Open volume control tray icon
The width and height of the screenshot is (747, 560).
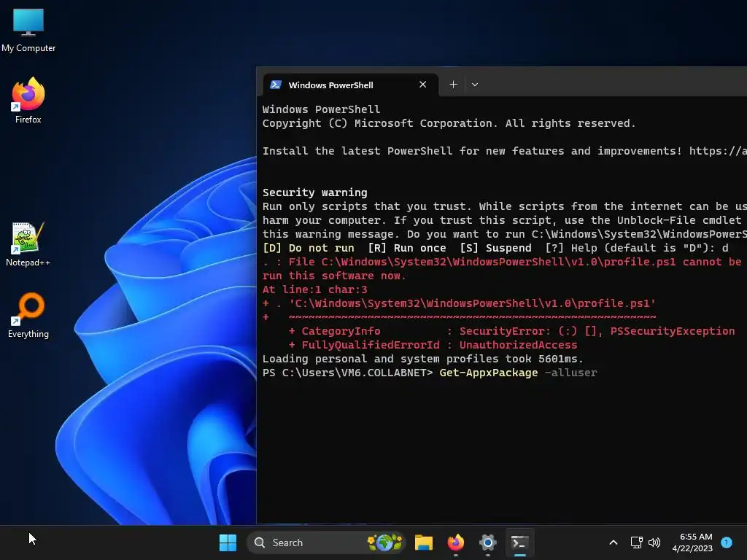(x=654, y=542)
